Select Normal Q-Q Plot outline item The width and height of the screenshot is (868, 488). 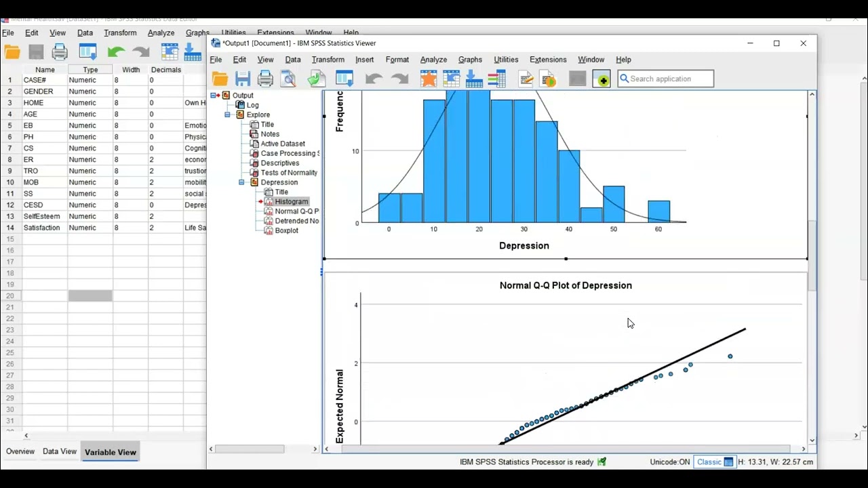pos(297,211)
